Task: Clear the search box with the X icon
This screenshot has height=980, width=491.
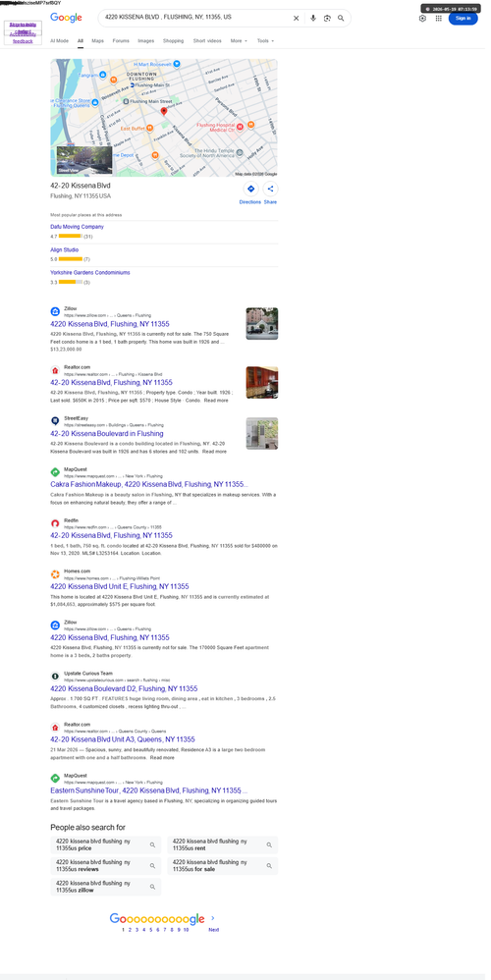Action: [x=297, y=18]
